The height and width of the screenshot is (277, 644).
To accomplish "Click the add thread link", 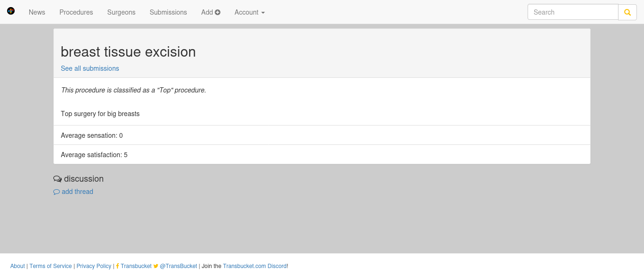I will [77, 192].
